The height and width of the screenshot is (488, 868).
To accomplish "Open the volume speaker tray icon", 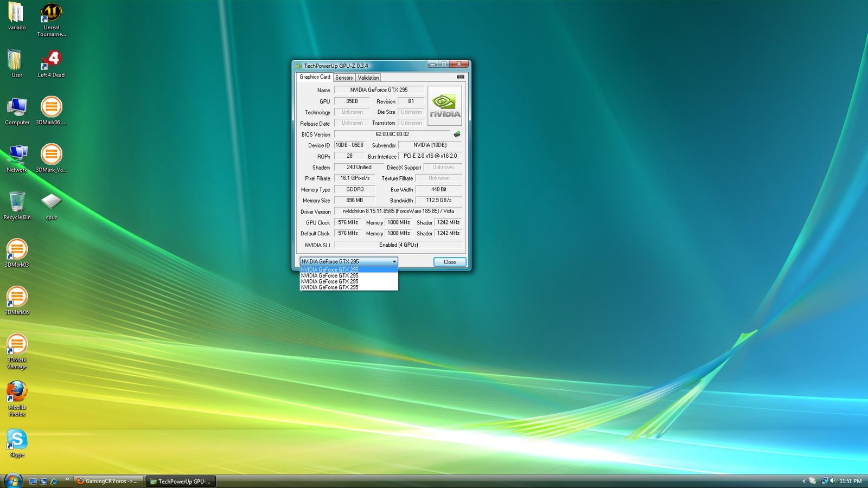I will pos(833,480).
